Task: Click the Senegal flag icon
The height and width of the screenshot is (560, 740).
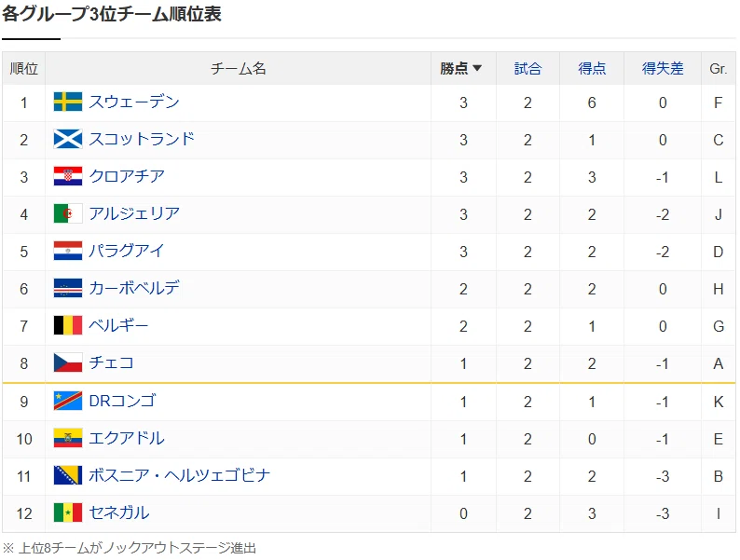Action: (x=68, y=512)
